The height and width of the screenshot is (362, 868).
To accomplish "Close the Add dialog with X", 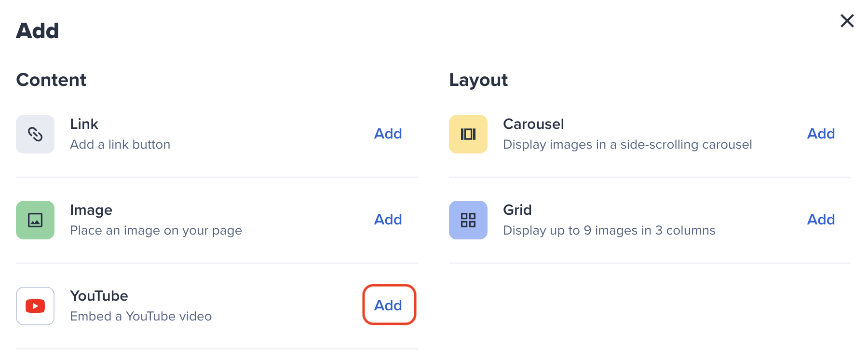I will pos(847,21).
